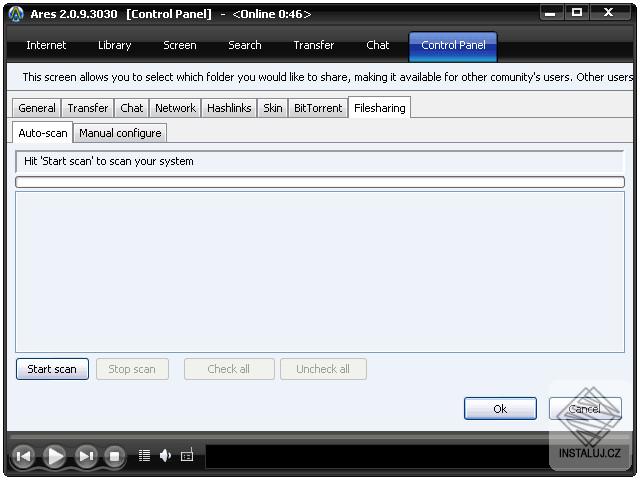Screen dimensions: 640x480
Task: Switch to the Library tab
Action: (x=115, y=45)
